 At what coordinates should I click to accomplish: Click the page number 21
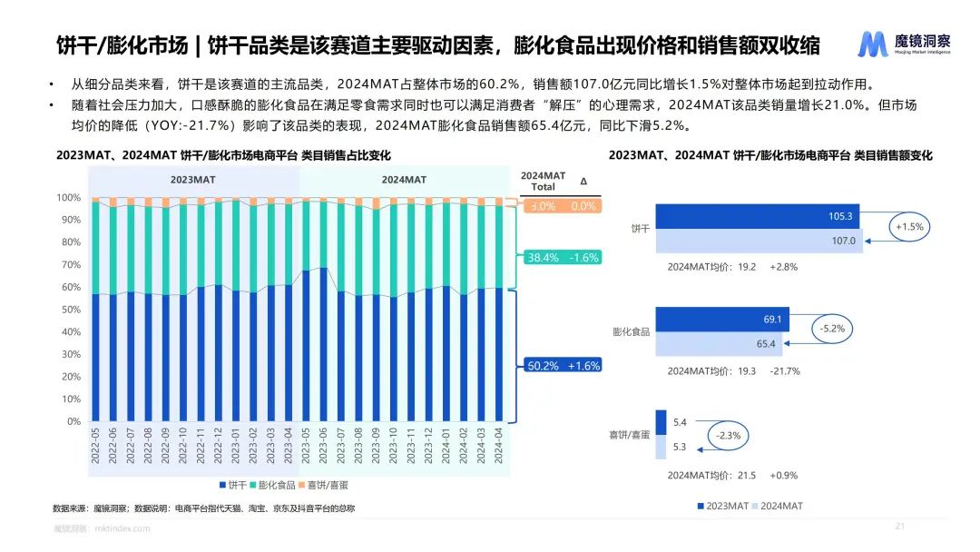pyautogui.click(x=900, y=526)
